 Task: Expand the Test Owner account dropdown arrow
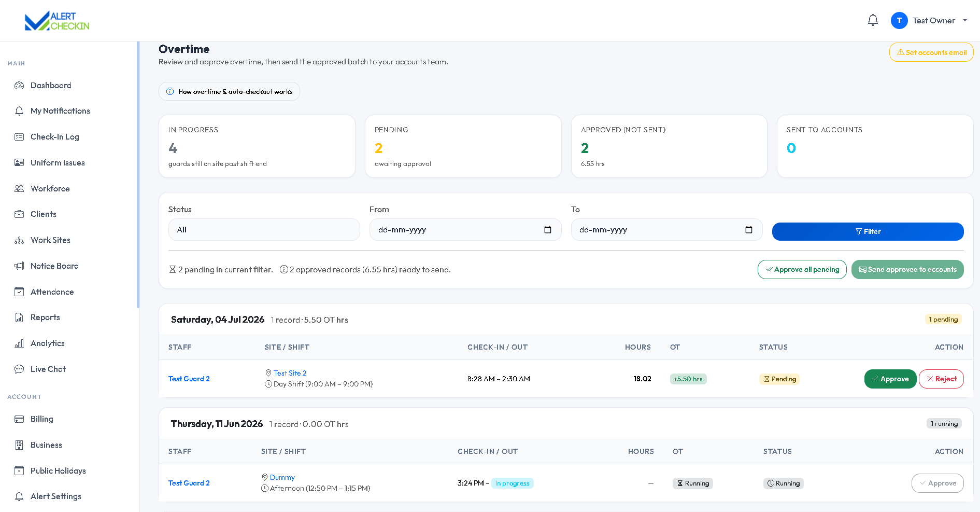965,21
